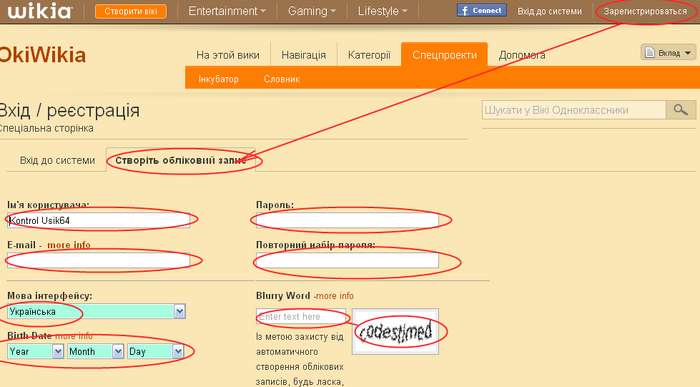Open the На этой вики menu
The width and height of the screenshot is (700, 387).
point(228,55)
